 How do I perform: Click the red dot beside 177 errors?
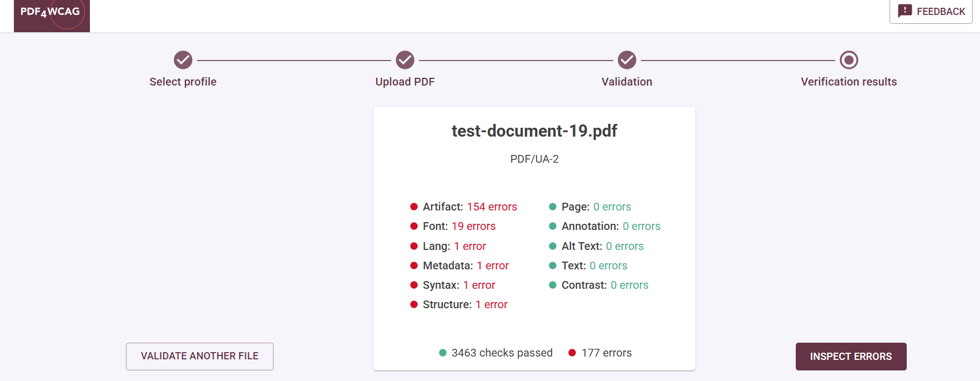[x=572, y=353]
